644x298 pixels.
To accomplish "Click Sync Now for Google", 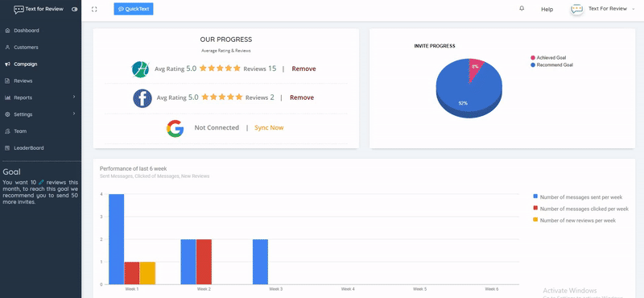I will (269, 128).
